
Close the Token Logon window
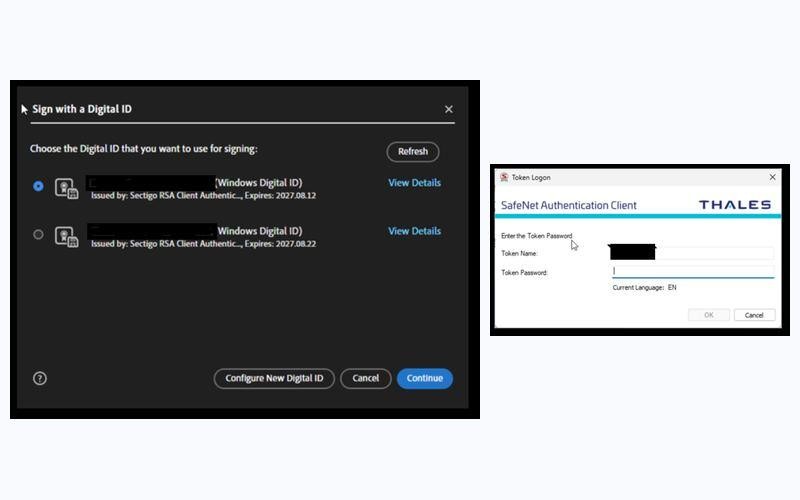(x=772, y=177)
